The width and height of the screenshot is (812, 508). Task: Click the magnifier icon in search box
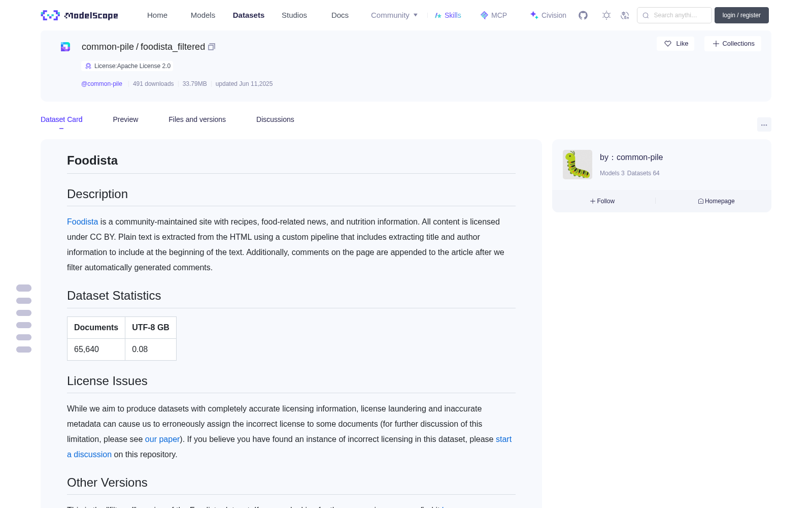(x=646, y=15)
